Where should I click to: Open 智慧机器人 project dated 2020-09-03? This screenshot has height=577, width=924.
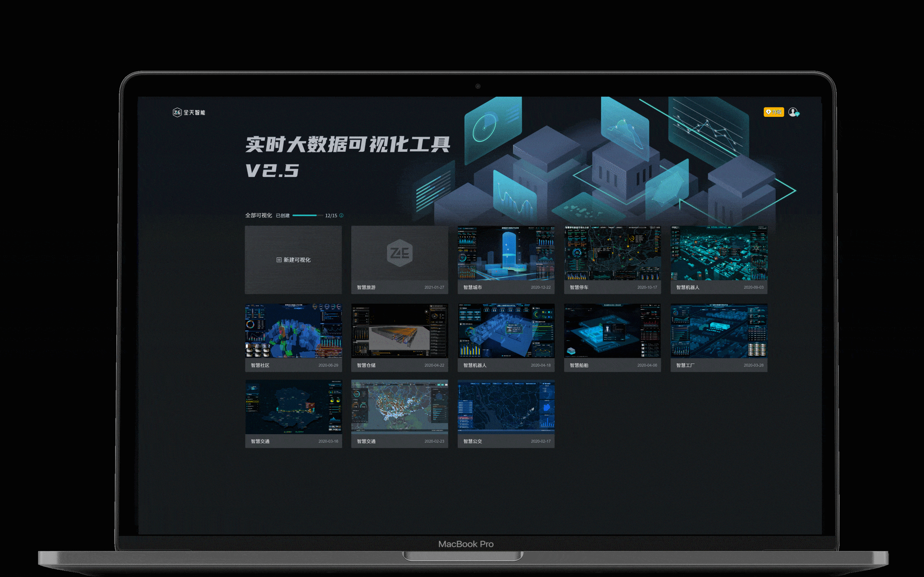pyautogui.click(x=719, y=254)
